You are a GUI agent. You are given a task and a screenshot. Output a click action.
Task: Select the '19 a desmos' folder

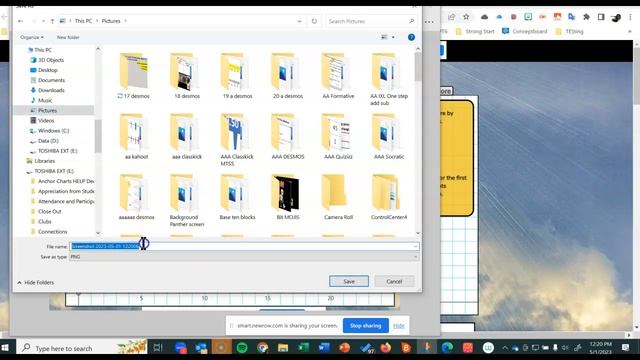[237, 76]
